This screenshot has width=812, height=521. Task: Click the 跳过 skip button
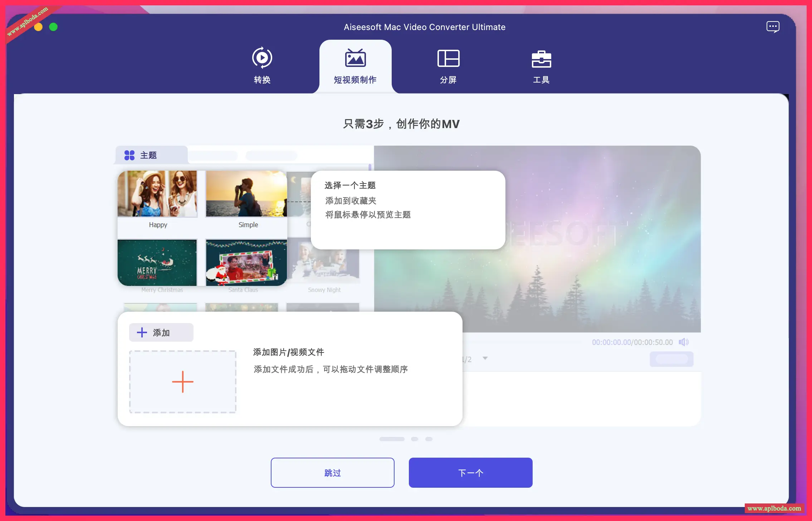[332, 473]
